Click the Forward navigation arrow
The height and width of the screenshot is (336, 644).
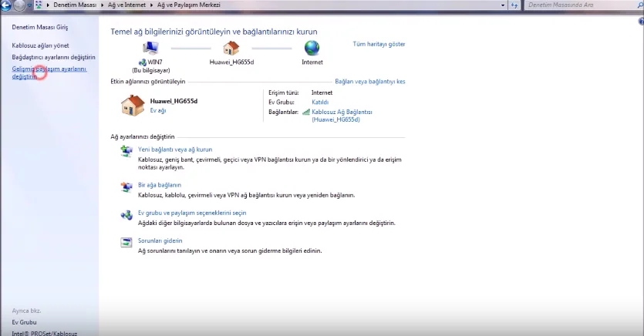19,5
